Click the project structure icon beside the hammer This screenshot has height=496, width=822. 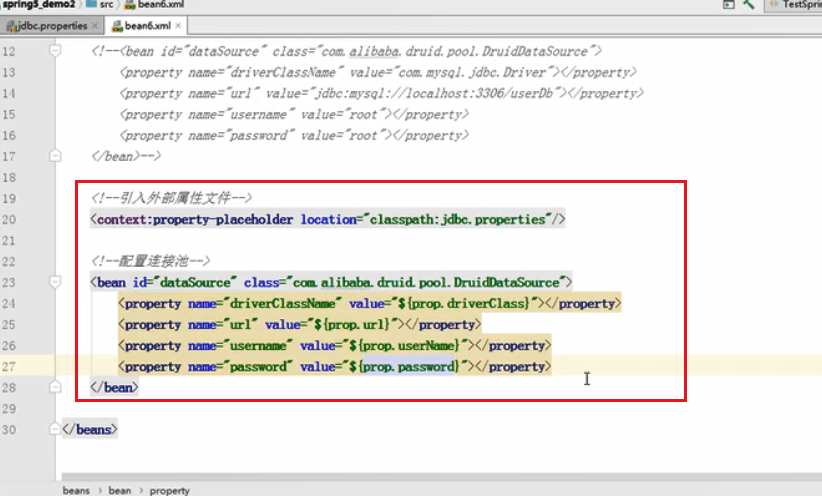729,4
